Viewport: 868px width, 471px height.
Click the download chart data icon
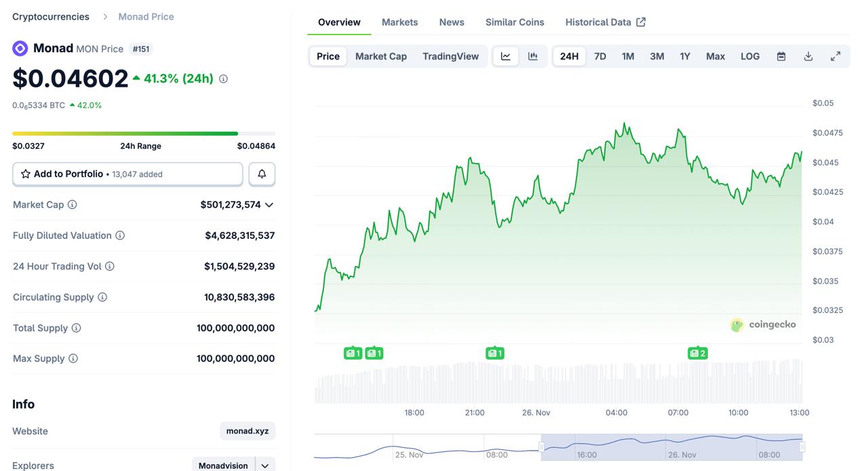808,56
